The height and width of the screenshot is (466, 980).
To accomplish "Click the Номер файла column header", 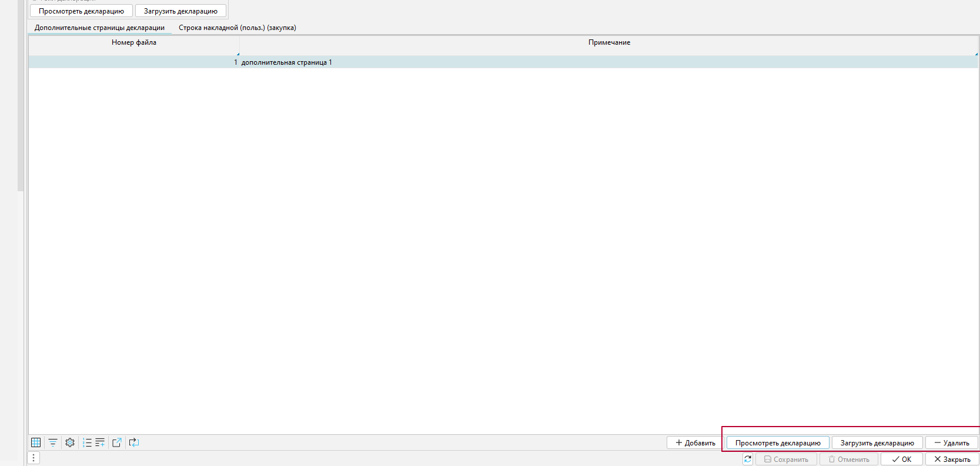I will pos(134,42).
